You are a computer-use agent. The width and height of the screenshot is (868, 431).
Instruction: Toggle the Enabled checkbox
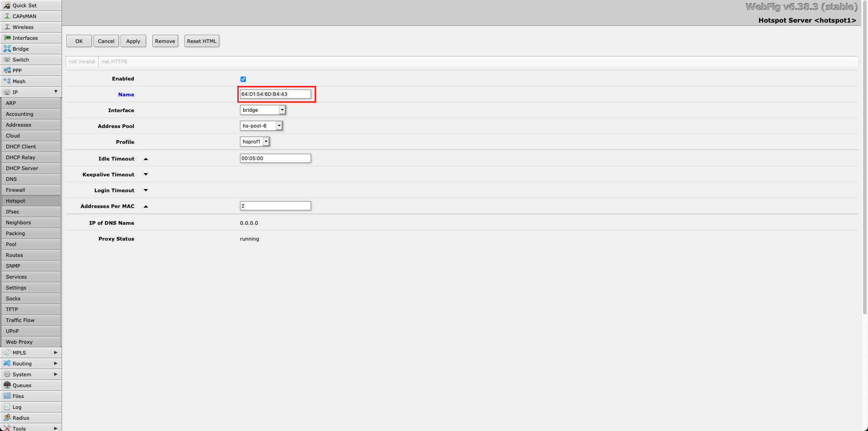pos(243,79)
